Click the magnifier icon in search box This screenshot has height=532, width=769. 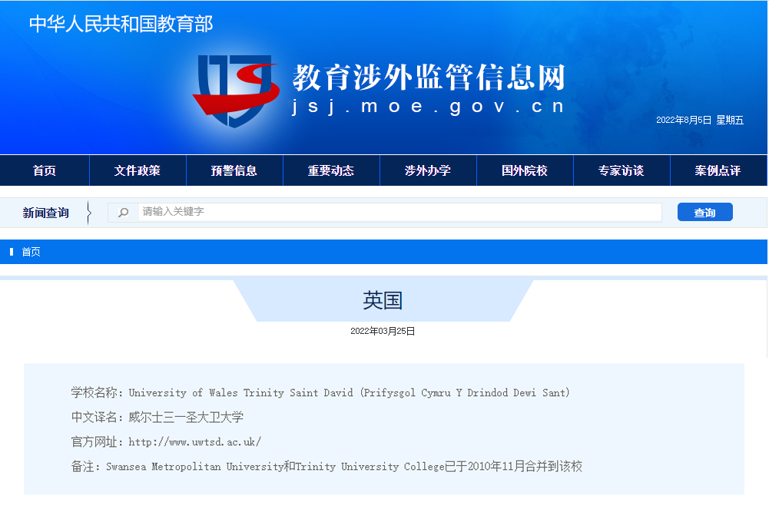coord(124,212)
